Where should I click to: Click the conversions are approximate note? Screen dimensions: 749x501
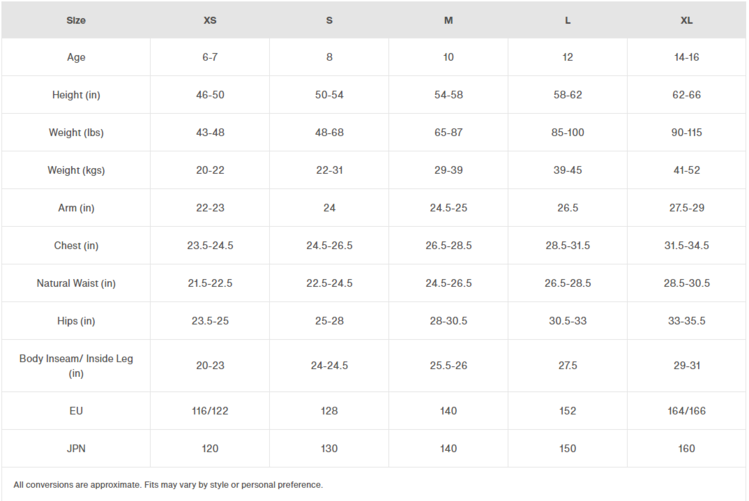(168, 485)
